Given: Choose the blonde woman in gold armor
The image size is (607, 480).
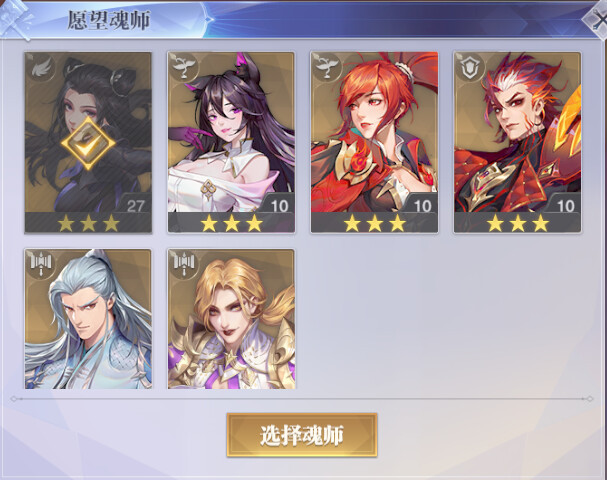Looking at the screenshot, I should click(x=231, y=319).
